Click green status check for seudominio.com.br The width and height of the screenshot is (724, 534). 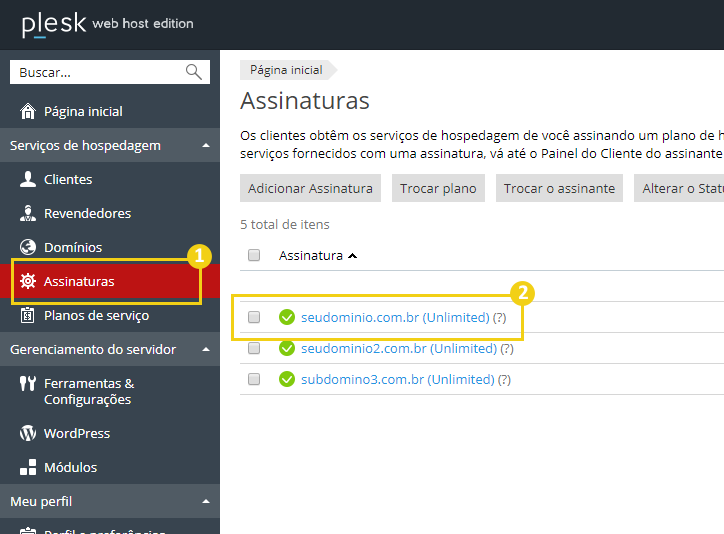click(287, 317)
